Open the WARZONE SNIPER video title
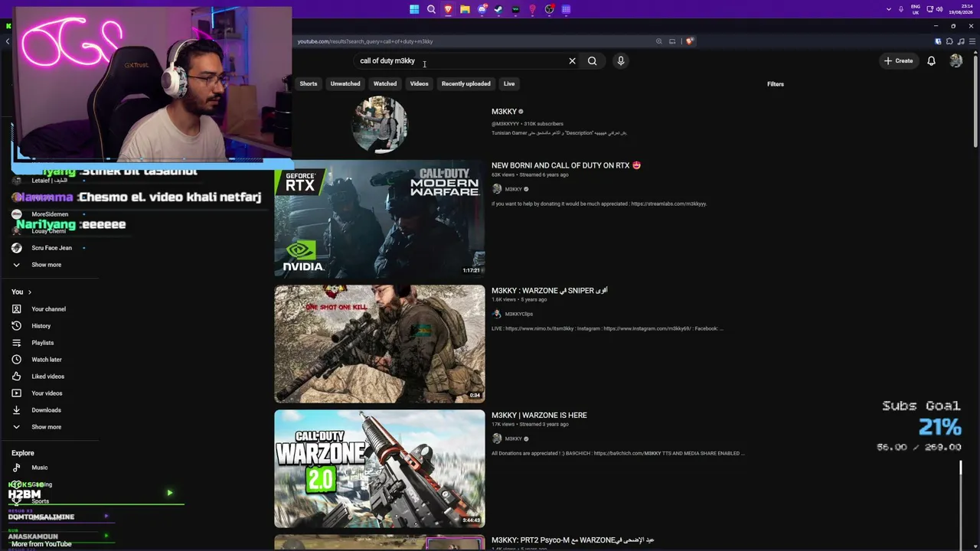Image resolution: width=980 pixels, height=551 pixels. pos(549,291)
